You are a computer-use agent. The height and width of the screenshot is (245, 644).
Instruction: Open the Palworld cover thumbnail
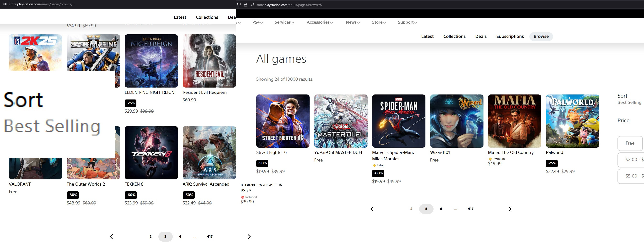[573, 121]
